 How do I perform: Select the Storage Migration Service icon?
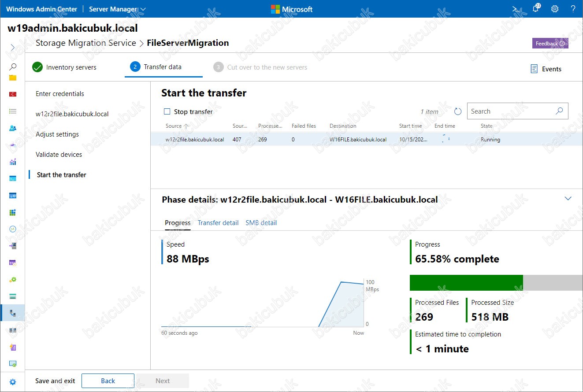pyautogui.click(x=13, y=313)
